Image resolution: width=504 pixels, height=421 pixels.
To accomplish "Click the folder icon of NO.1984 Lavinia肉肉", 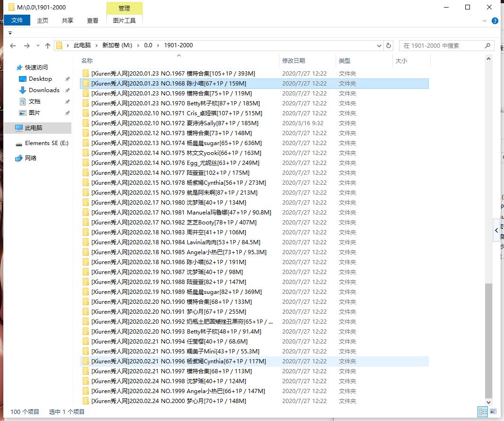I will point(86,242).
